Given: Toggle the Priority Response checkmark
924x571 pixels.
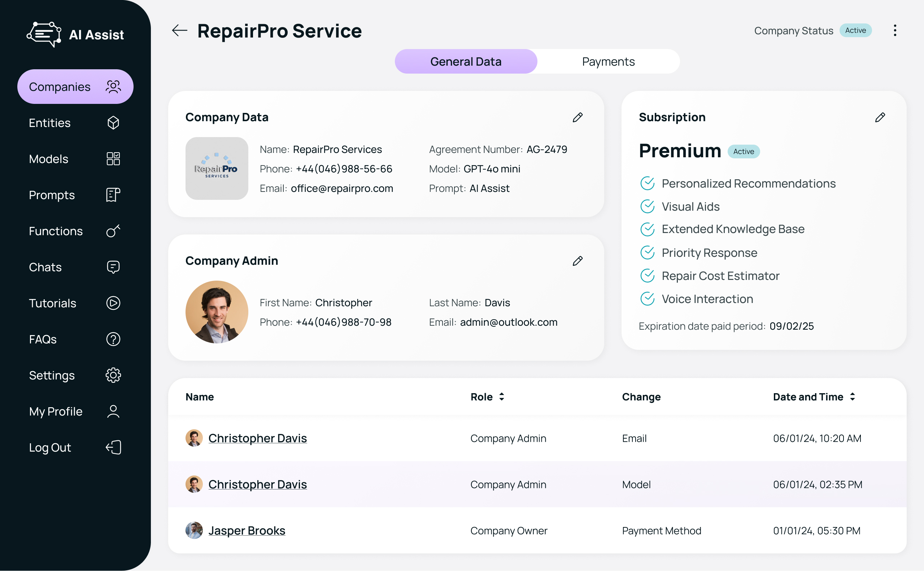Looking at the screenshot, I should tap(648, 252).
